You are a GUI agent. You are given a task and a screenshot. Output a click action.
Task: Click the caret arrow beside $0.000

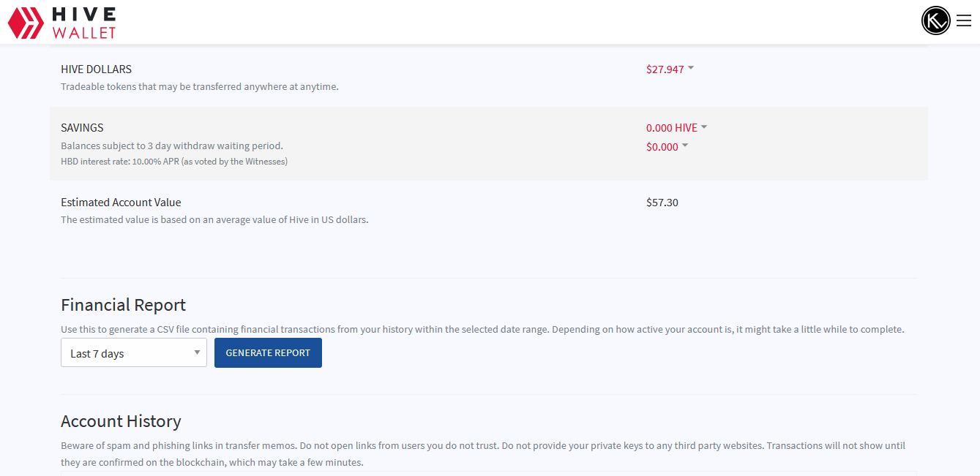pyautogui.click(x=685, y=146)
